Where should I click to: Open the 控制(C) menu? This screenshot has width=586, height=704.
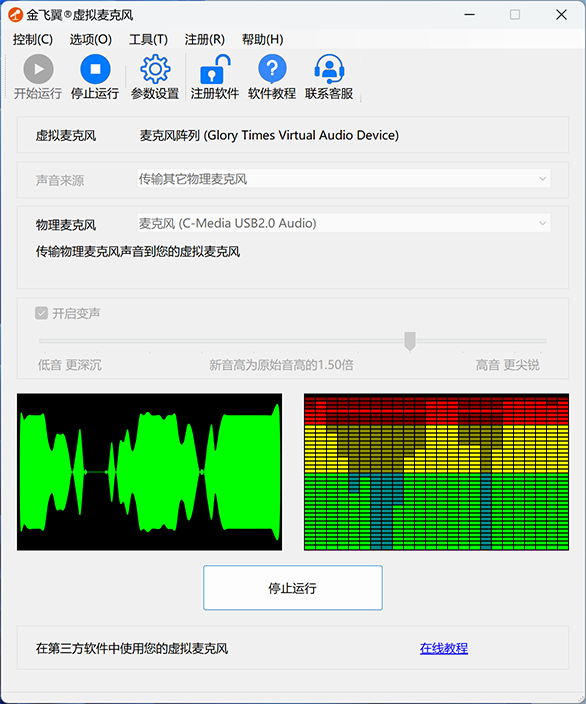(33, 40)
